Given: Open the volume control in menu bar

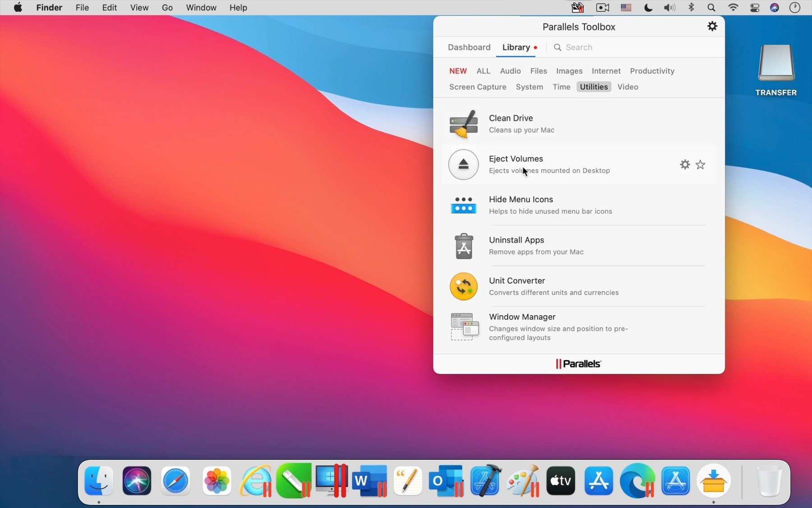Looking at the screenshot, I should tap(669, 8).
